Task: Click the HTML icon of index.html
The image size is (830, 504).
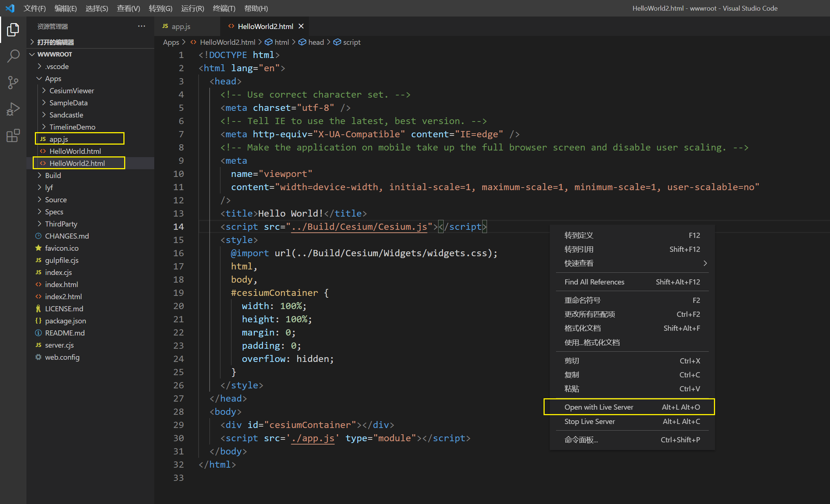Action: click(x=38, y=284)
